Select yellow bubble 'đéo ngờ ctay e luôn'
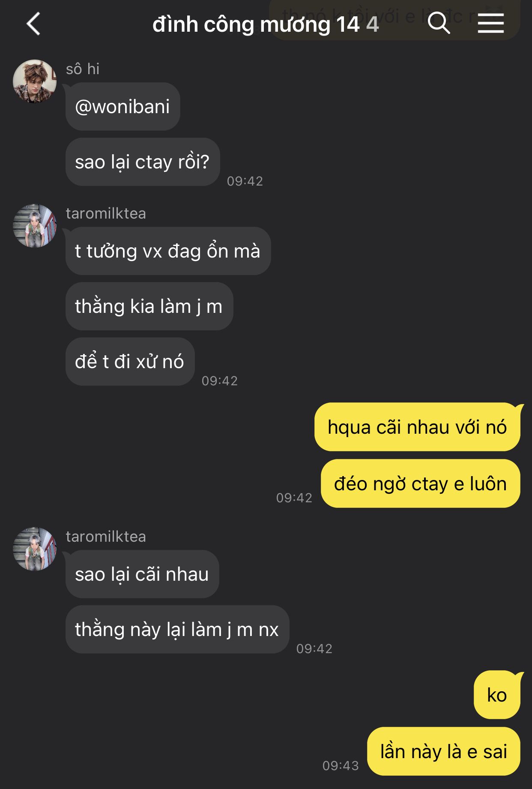532x789 pixels. [420, 483]
